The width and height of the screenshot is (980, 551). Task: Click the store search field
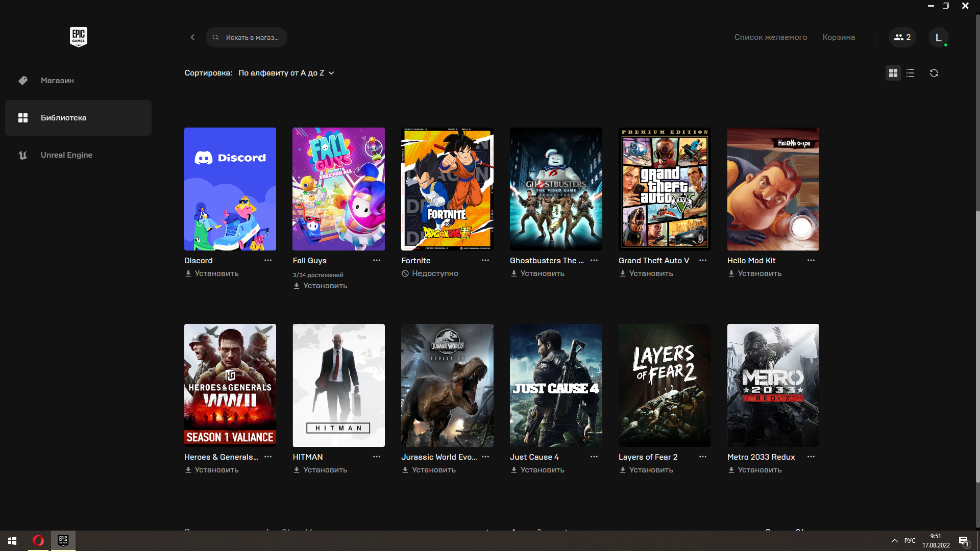[247, 37]
